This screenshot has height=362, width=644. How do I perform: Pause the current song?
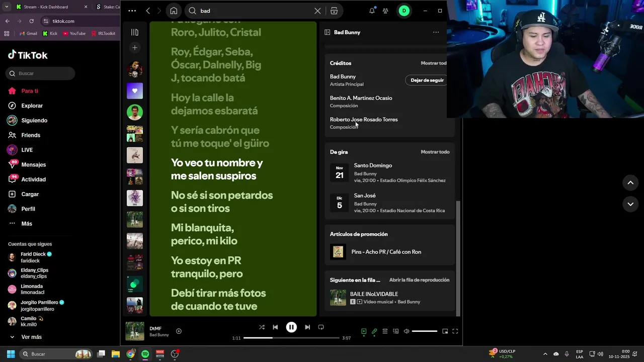pos(291,327)
